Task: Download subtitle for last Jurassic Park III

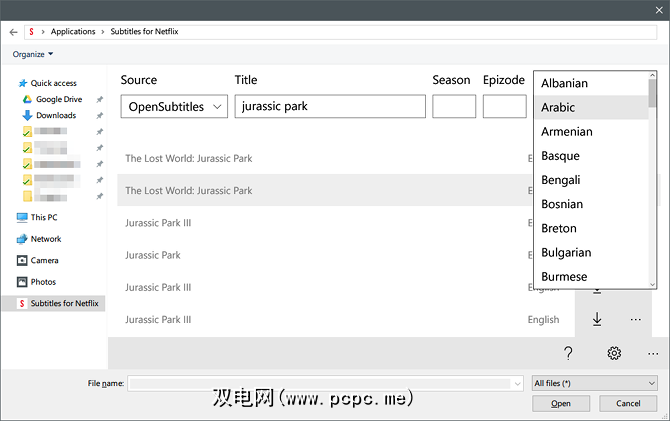Action: point(597,319)
